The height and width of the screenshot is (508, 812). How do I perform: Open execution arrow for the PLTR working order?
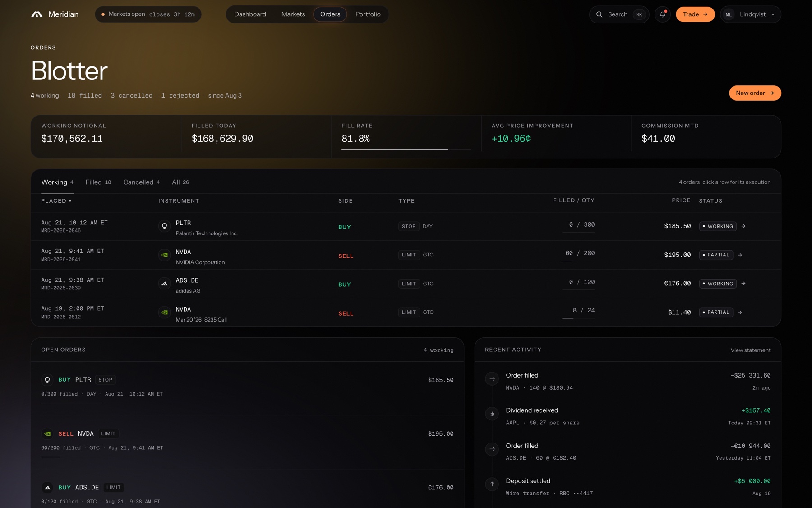(x=743, y=226)
